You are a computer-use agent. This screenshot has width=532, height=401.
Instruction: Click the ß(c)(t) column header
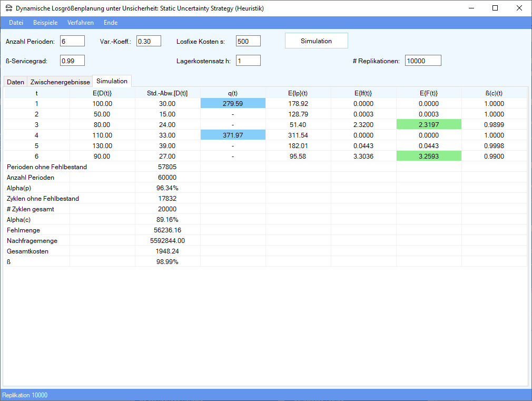click(x=494, y=93)
